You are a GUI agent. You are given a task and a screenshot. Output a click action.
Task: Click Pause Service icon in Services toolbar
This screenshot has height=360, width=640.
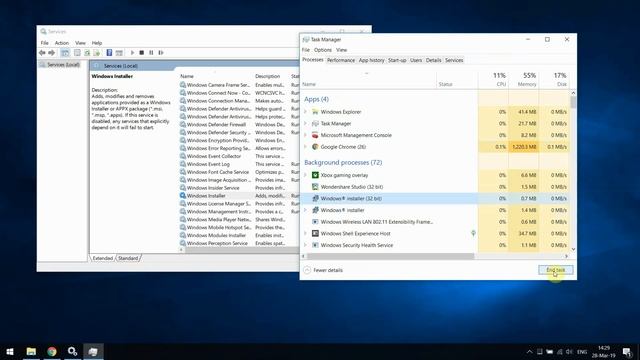click(x=151, y=53)
